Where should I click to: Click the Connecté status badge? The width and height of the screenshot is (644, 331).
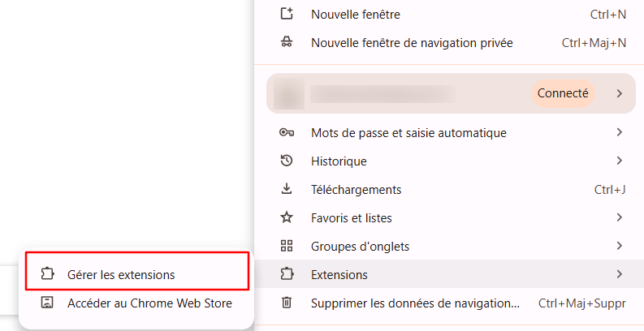[x=563, y=93]
